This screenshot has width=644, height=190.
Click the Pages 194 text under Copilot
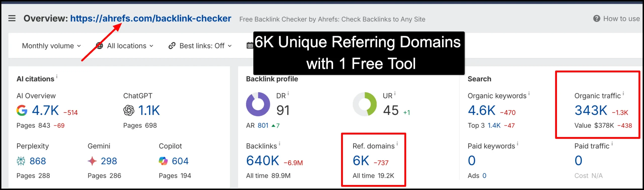pyautogui.click(x=175, y=176)
